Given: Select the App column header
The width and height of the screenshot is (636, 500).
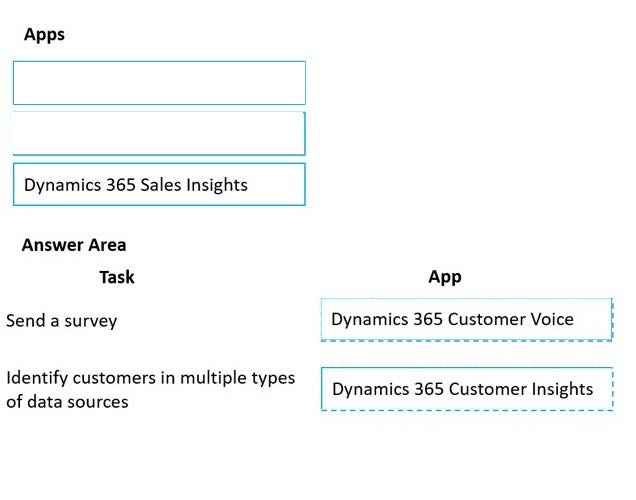Looking at the screenshot, I should [x=445, y=277].
